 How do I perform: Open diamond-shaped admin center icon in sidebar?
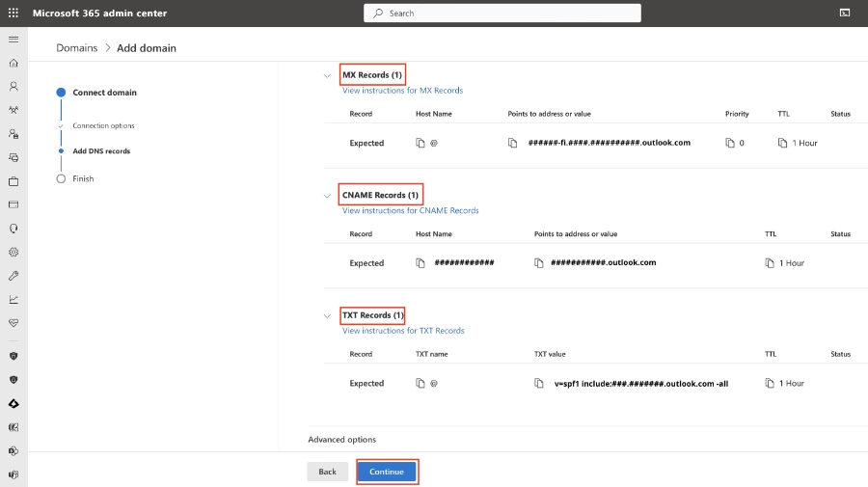14,404
